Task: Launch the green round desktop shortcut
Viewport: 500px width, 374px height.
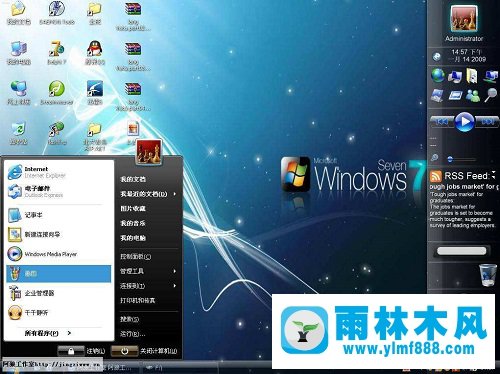Action: click(x=57, y=92)
